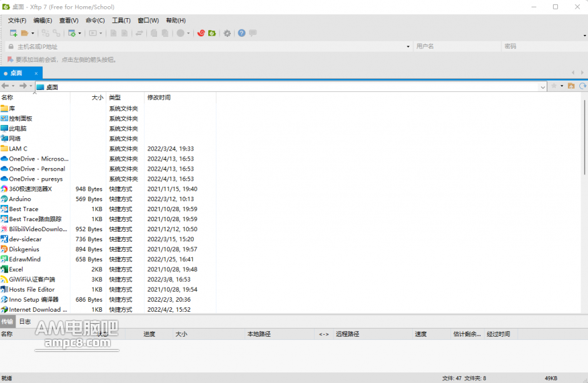Open the 窗口(W) menu
The image size is (588, 383).
pyautogui.click(x=148, y=21)
